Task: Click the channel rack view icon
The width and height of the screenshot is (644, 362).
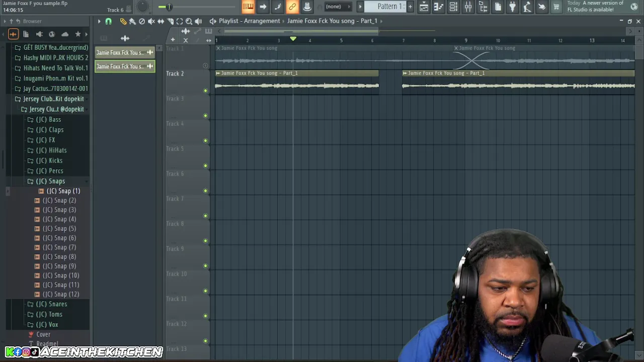Action: [453, 7]
